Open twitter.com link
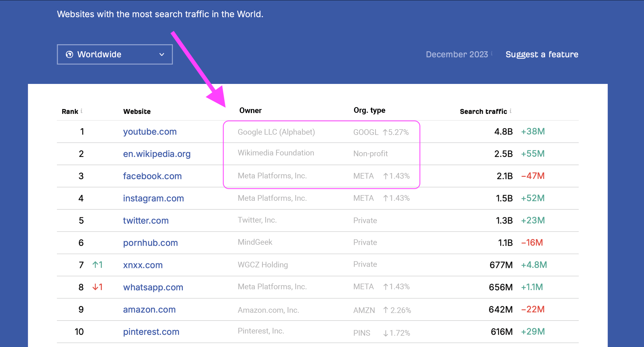 [146, 221]
